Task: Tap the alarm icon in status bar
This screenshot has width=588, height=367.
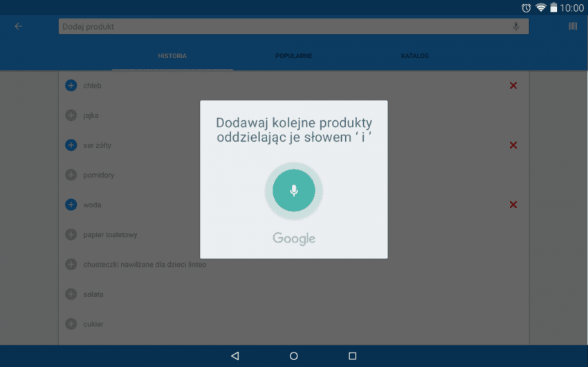Action: point(526,8)
